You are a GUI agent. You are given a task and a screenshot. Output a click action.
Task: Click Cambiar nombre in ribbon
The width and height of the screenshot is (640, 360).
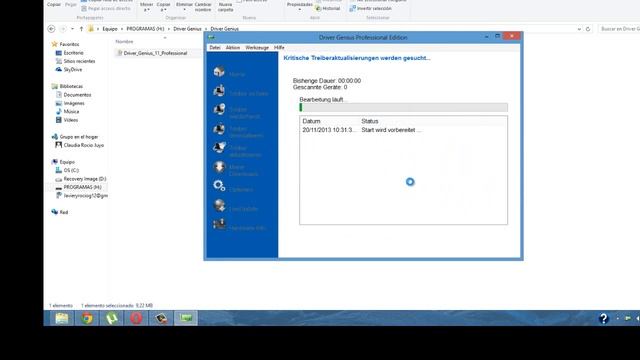tap(203, 7)
